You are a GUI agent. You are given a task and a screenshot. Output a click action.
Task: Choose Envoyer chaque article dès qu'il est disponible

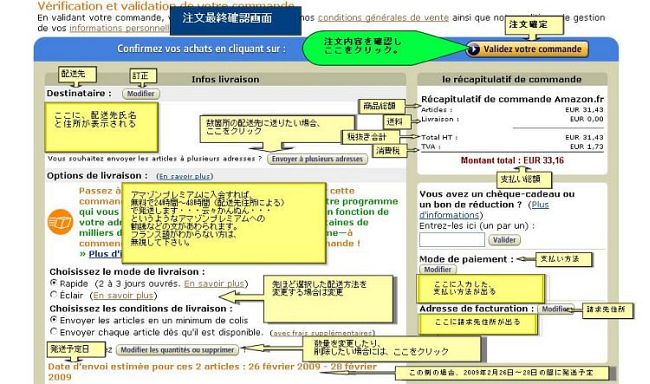point(53,331)
